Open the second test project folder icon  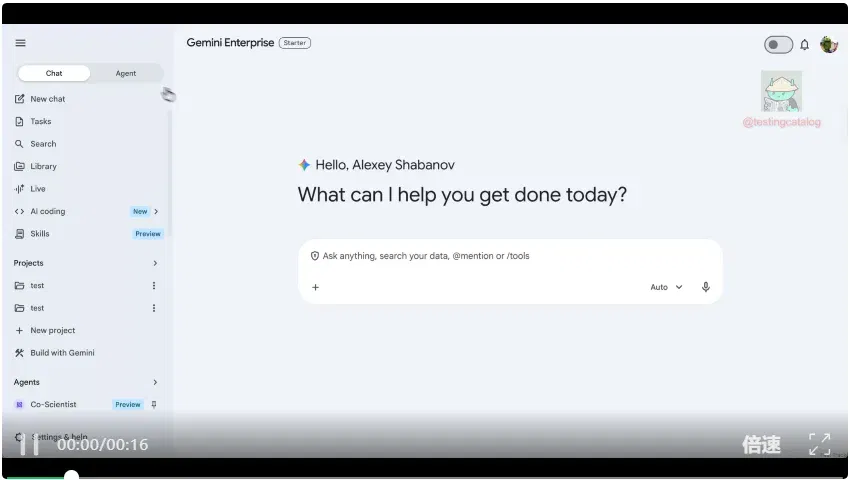pos(20,308)
